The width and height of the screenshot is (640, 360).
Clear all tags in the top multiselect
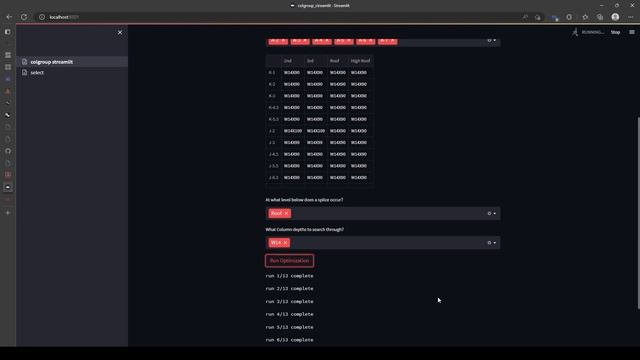[489, 40]
